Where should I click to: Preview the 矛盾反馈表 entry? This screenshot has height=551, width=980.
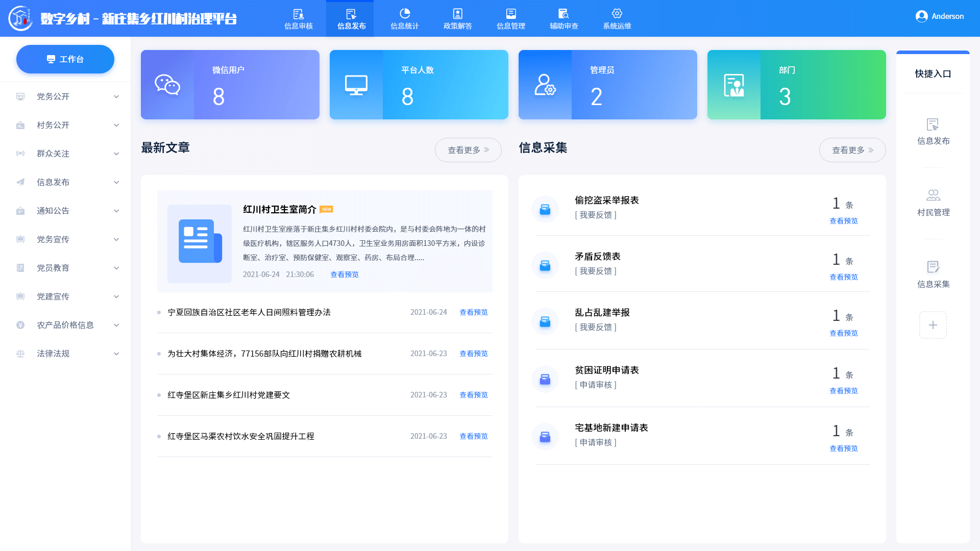click(843, 277)
